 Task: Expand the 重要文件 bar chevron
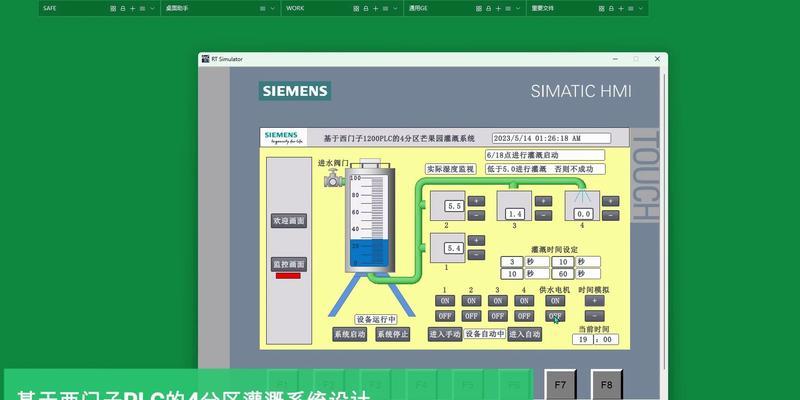click(x=639, y=9)
